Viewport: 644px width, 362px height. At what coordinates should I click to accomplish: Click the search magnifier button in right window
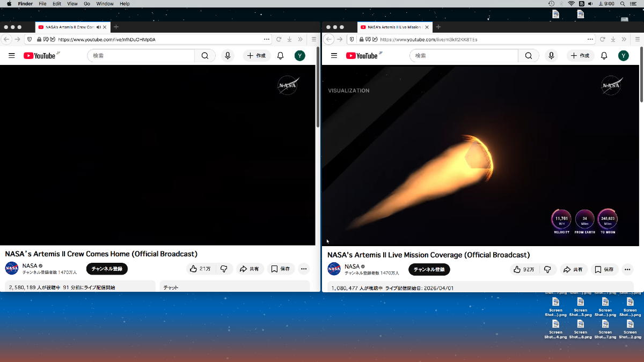(x=529, y=56)
